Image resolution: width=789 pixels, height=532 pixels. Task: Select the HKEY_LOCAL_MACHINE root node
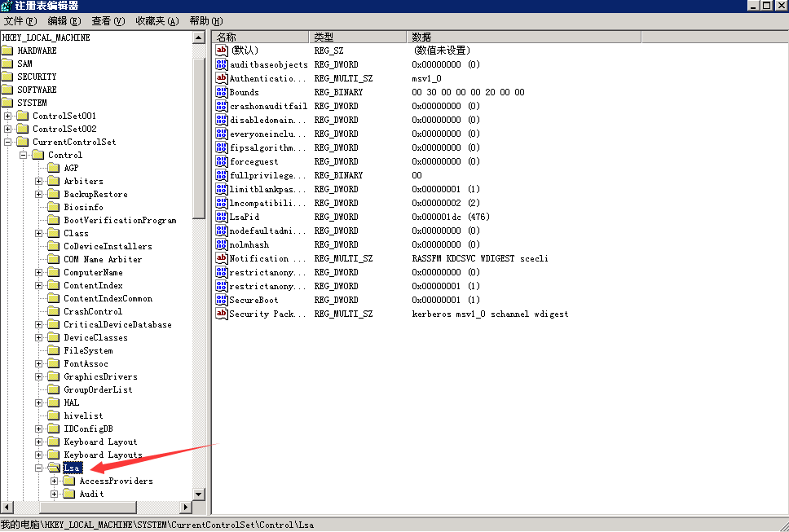pyautogui.click(x=46, y=37)
